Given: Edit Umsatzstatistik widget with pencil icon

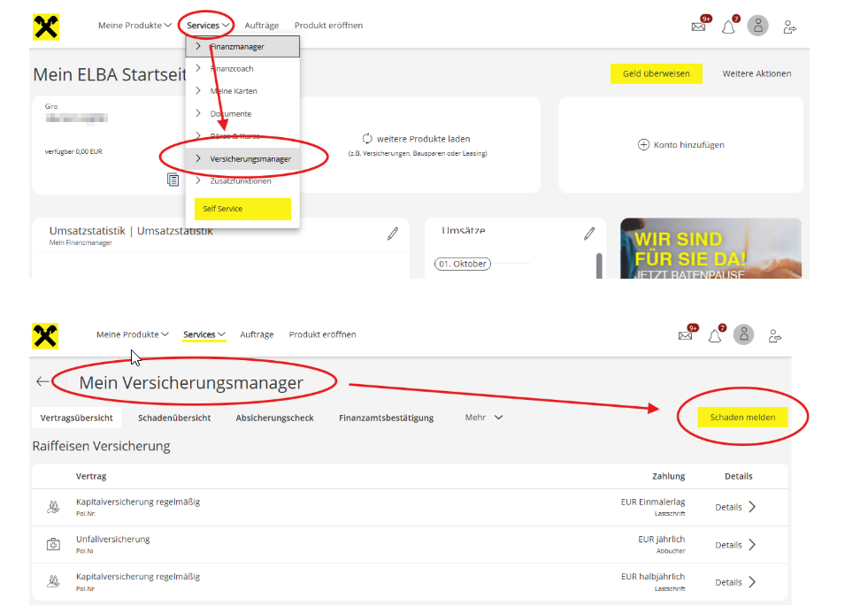Looking at the screenshot, I should pos(393,234).
